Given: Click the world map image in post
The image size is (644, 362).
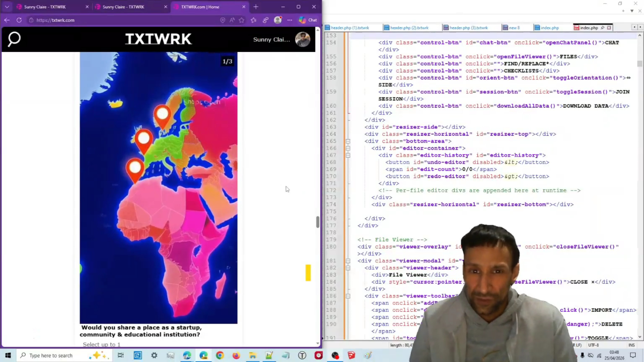Looking at the screenshot, I should [x=158, y=188].
